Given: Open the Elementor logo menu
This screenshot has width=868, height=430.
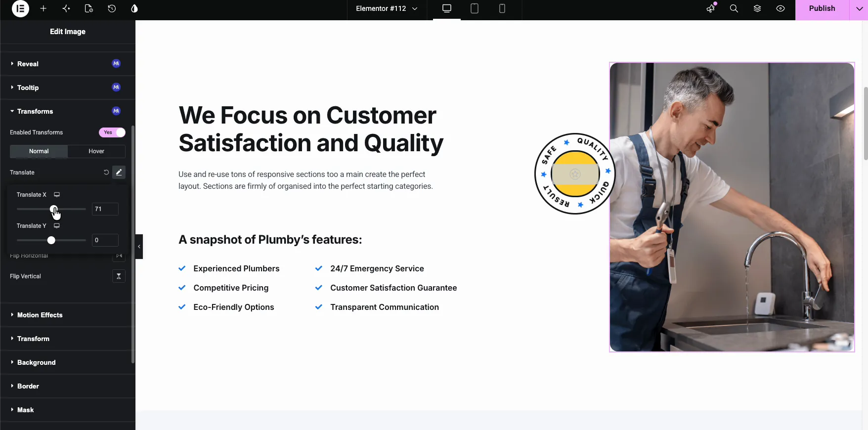Looking at the screenshot, I should pyautogui.click(x=20, y=8).
